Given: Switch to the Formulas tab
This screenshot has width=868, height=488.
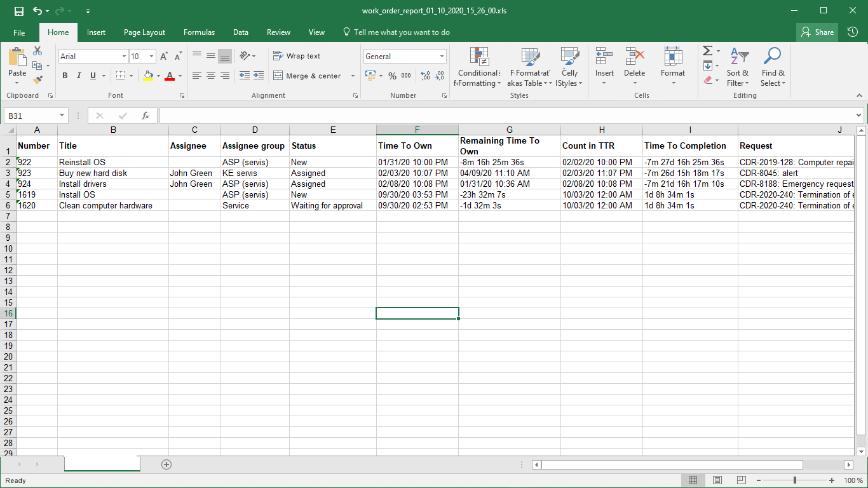Looking at the screenshot, I should (x=199, y=32).
